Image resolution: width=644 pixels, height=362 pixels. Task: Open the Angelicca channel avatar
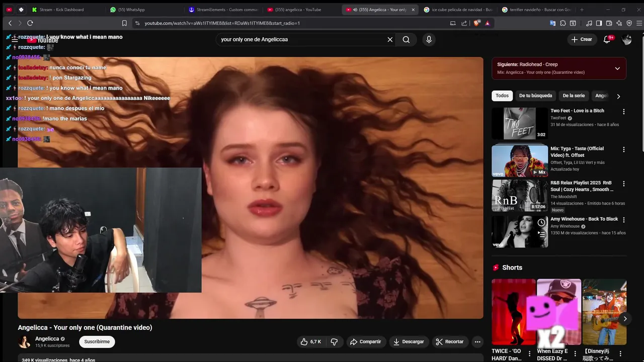pyautogui.click(x=24, y=342)
